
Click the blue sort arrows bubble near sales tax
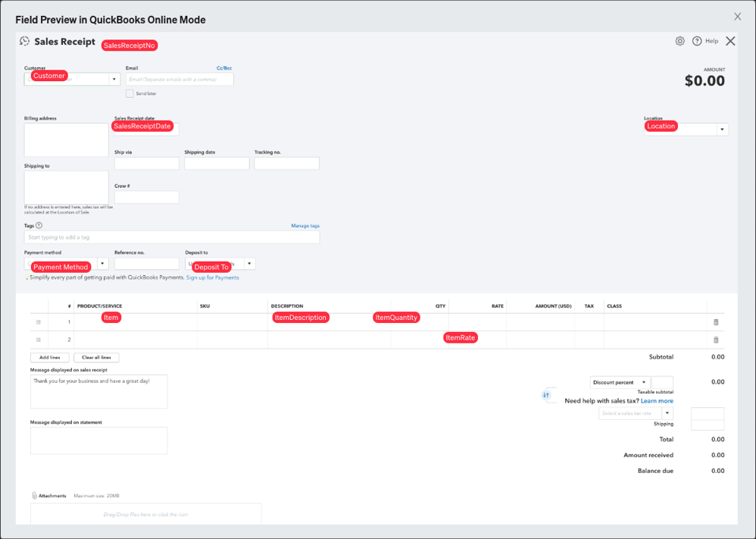548,395
